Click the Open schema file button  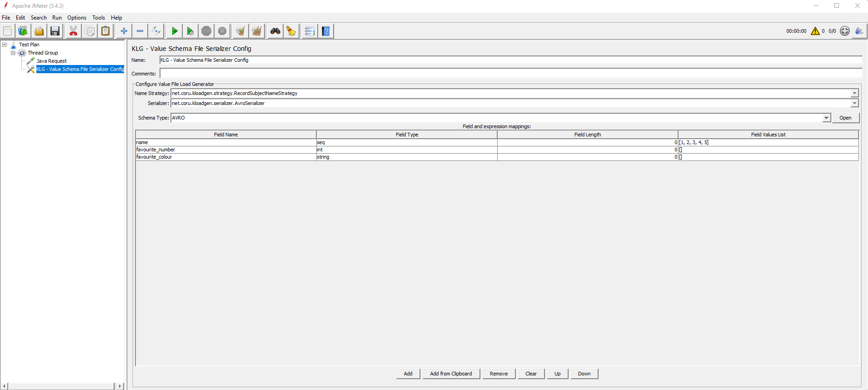pyautogui.click(x=845, y=118)
